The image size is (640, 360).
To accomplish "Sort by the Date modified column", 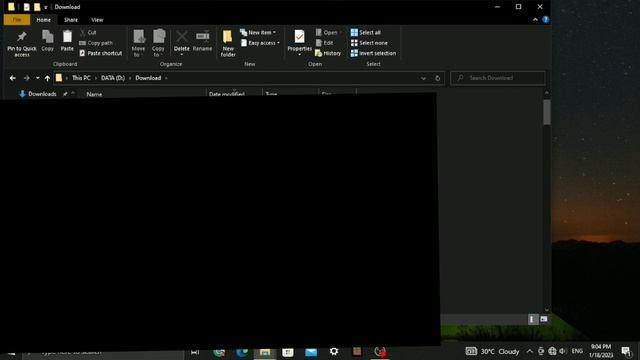I will 227,94.
